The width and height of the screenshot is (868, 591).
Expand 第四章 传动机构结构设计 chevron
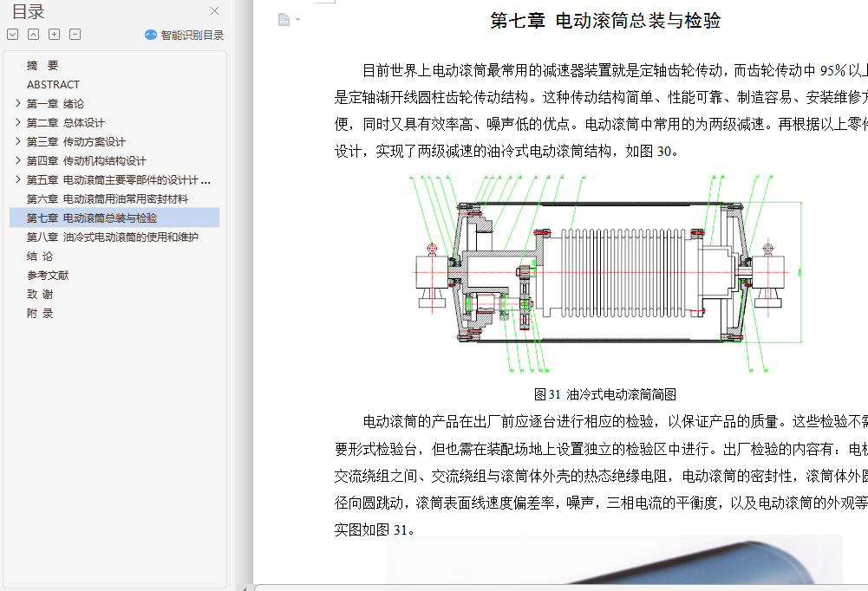(x=17, y=160)
